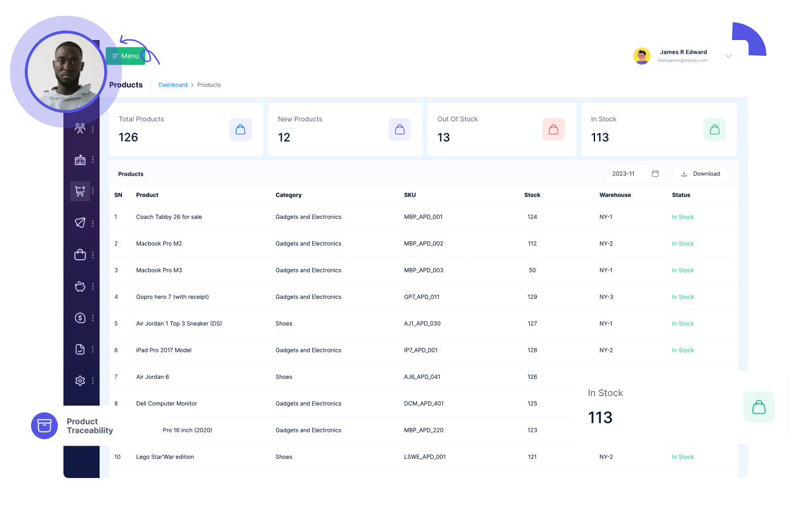Screen dimensions: 812x518
Task: Click stock value 50 for Macbook Pro M3
Action: (x=532, y=270)
